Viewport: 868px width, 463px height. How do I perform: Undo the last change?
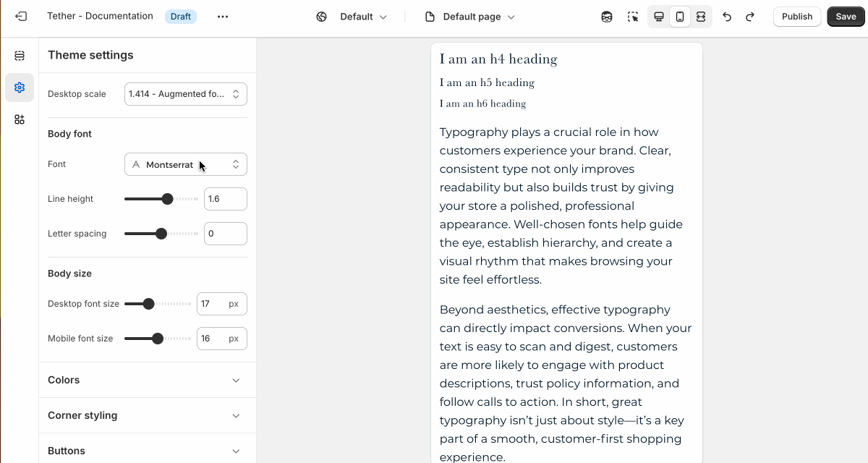click(727, 17)
